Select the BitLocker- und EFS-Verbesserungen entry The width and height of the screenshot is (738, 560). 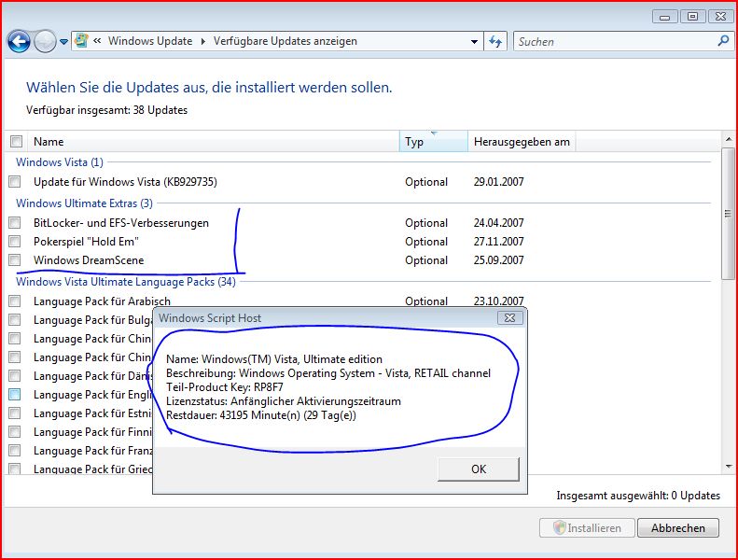(x=121, y=223)
